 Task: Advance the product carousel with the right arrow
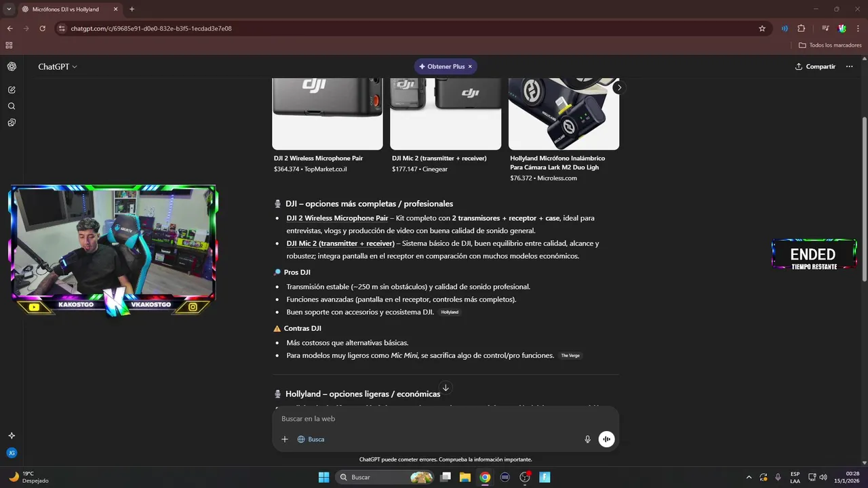(618, 87)
